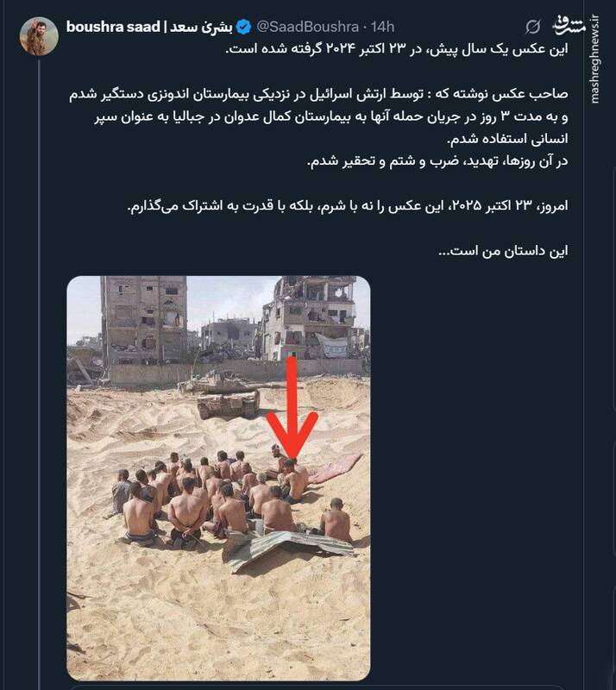This screenshot has height=690, width=616.
Task: Click the tank in the photo
Action: click(x=229, y=395)
